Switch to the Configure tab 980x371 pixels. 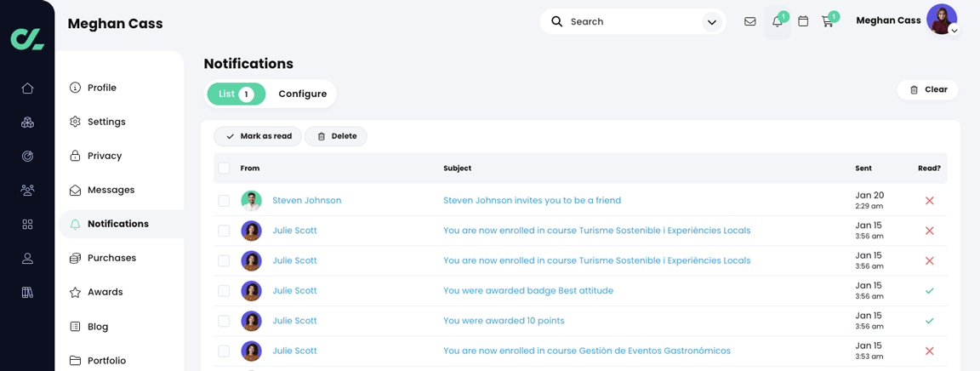[x=303, y=94]
